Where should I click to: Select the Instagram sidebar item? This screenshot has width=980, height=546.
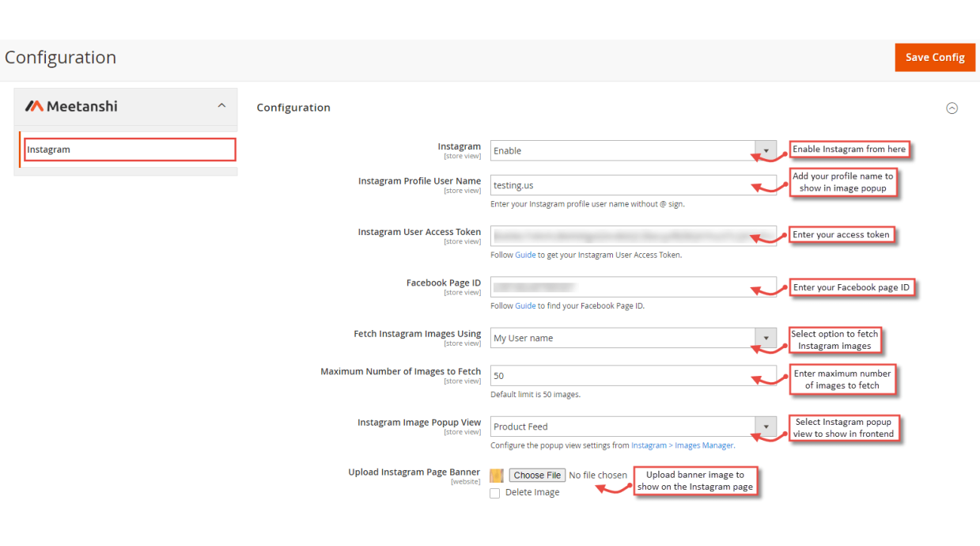click(130, 150)
